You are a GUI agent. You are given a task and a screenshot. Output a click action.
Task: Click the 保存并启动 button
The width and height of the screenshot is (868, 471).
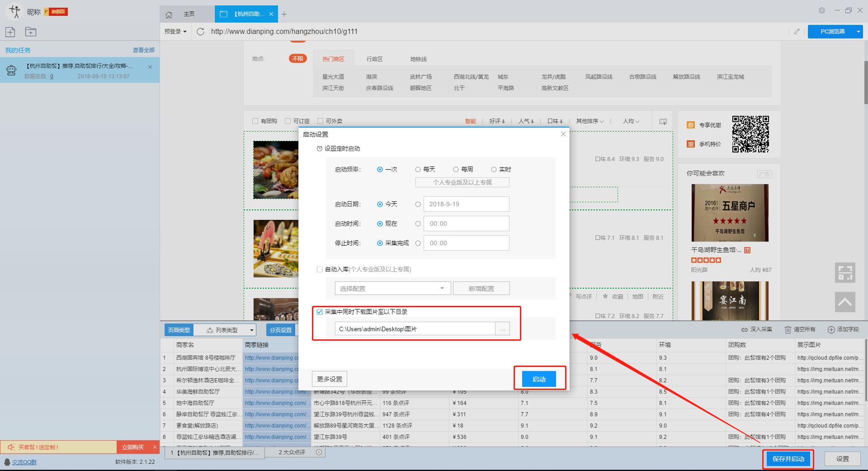[x=788, y=459]
